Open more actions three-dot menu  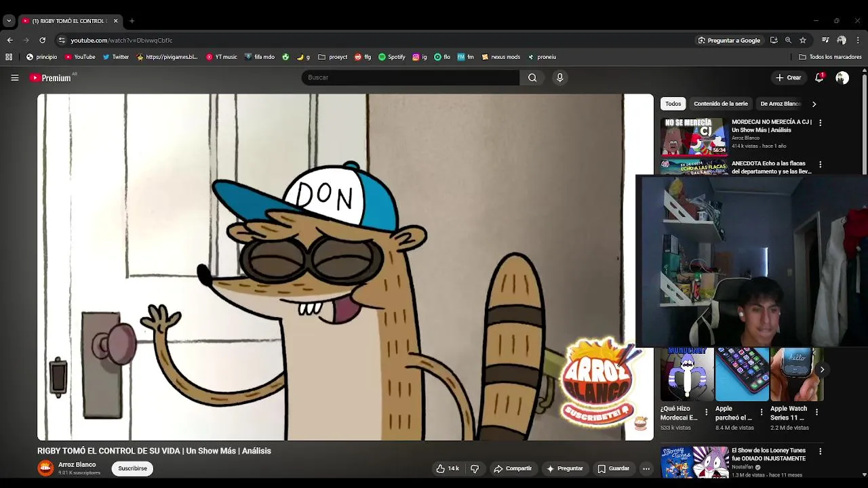pyautogui.click(x=646, y=468)
